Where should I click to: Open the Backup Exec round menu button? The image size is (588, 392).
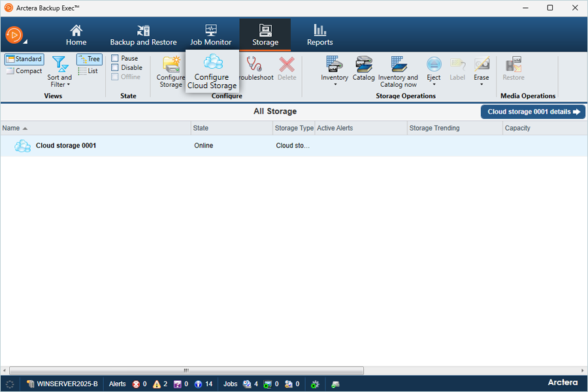(x=14, y=35)
